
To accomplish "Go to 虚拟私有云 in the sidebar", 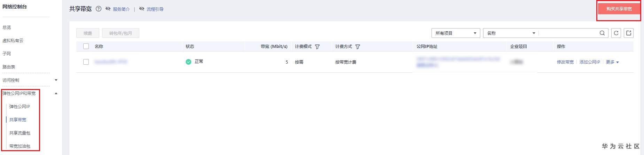I will pos(13,40).
